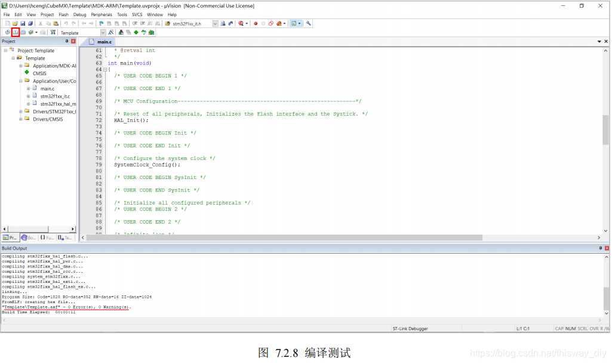Open Options for Target magic wand icon
This screenshot has width=612, height=364.
coord(111,32)
